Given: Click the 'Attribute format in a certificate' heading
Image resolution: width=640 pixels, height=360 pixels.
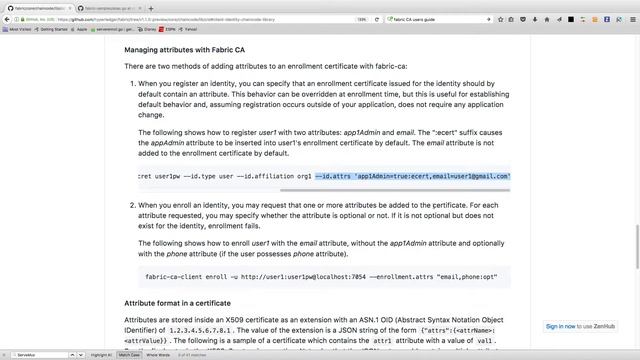Looking at the screenshot, I should [x=178, y=303].
